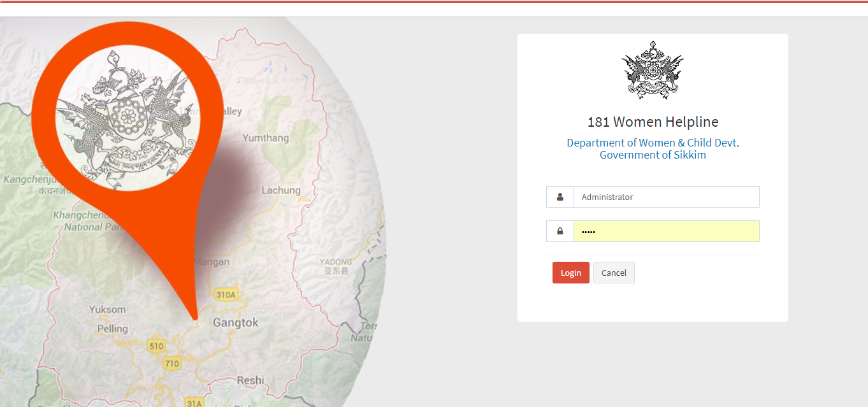The height and width of the screenshot is (407, 868).
Task: Click the red Login button
Action: (570, 273)
